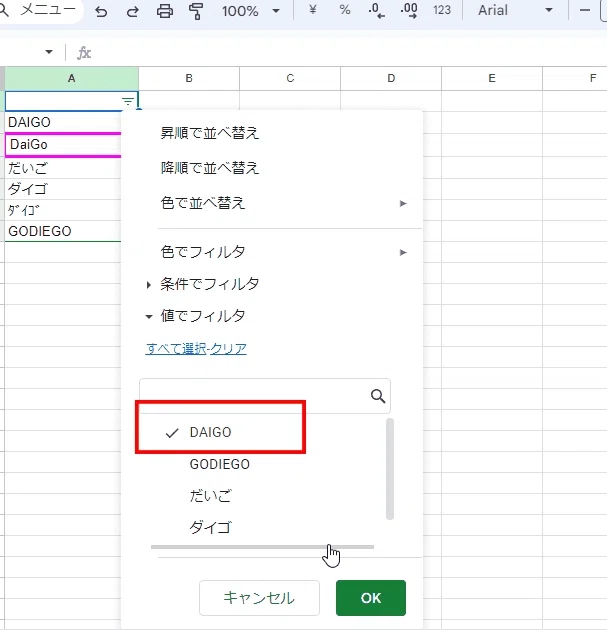Select column C header

(x=290, y=78)
